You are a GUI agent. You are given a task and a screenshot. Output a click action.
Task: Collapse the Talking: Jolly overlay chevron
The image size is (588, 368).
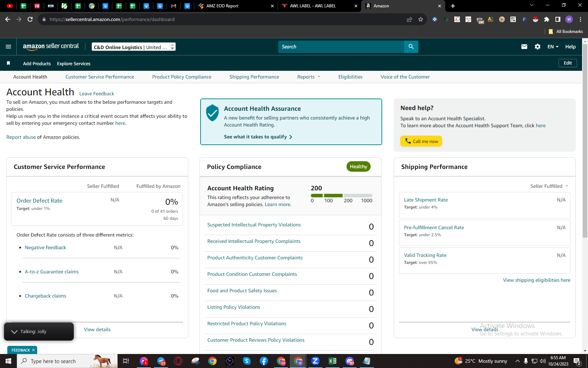coord(14,332)
